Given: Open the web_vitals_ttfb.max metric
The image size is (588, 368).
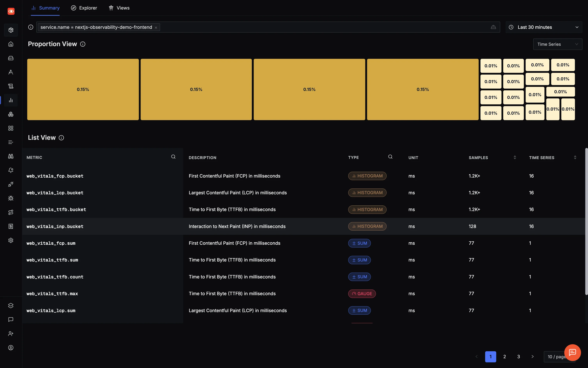Looking at the screenshot, I should pyautogui.click(x=52, y=294).
